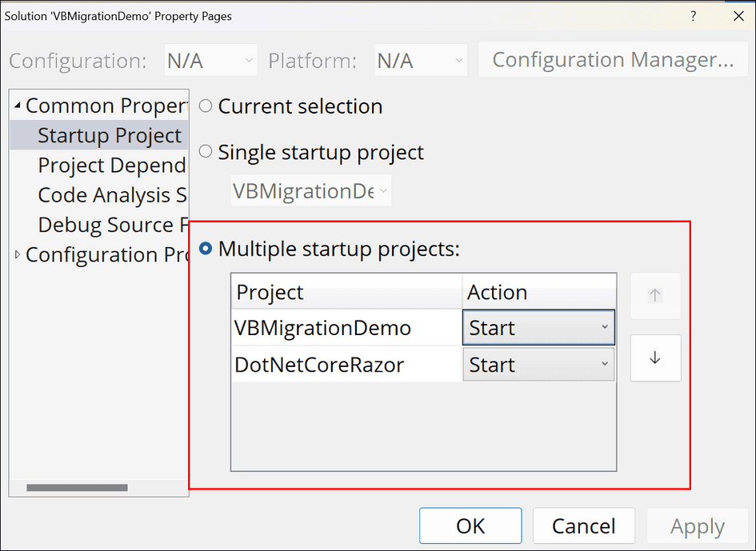Select Startup Project in the tree
The image size is (756, 551).
(110, 135)
